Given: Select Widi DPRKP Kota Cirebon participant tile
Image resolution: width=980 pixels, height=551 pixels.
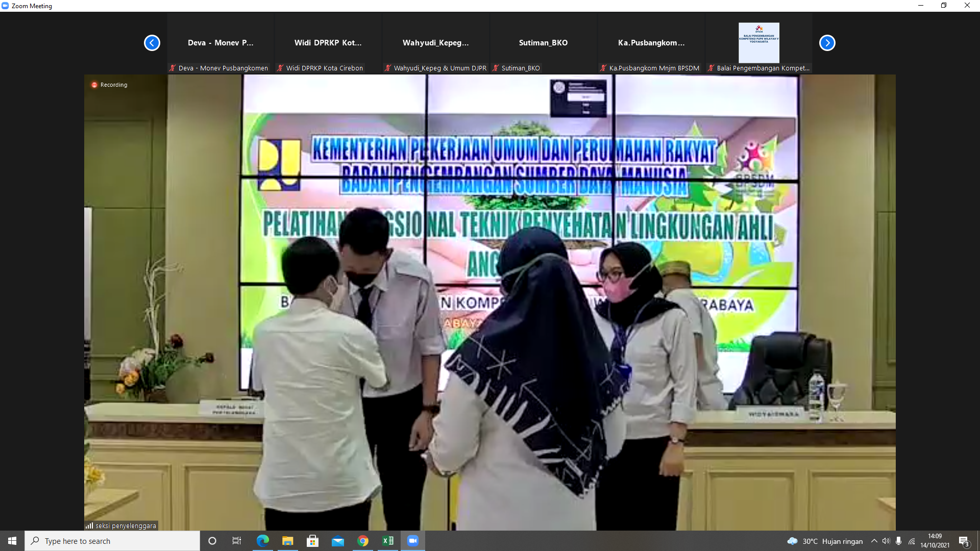Looking at the screenshot, I should click(x=328, y=43).
